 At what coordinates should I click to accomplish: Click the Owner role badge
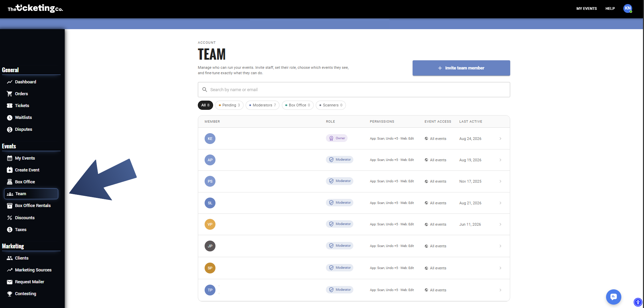[x=337, y=138]
